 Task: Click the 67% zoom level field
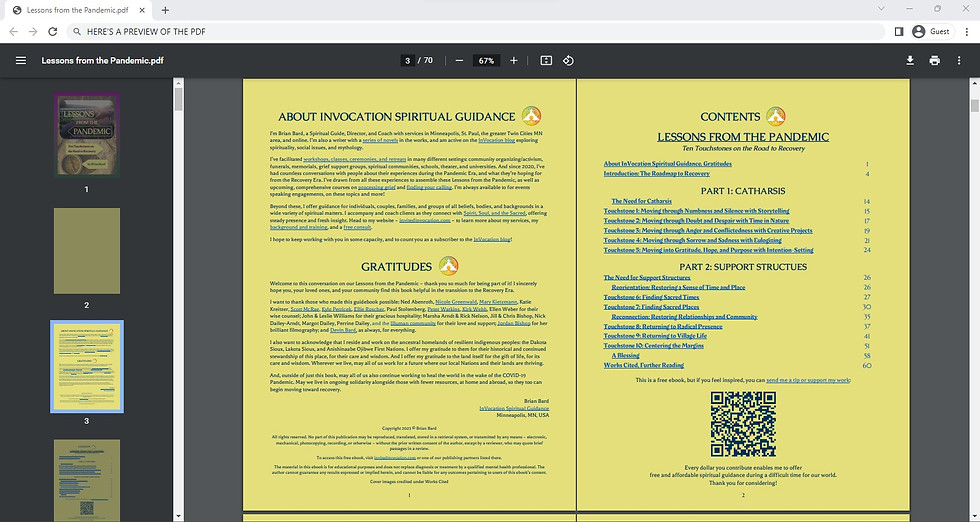coord(486,61)
